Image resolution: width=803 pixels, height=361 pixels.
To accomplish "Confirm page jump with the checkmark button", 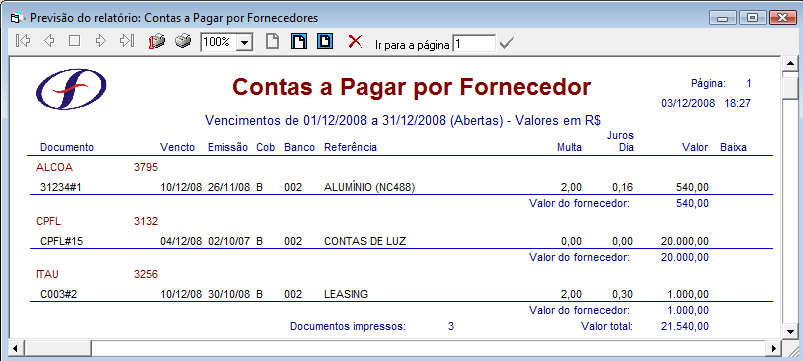I will pos(506,44).
